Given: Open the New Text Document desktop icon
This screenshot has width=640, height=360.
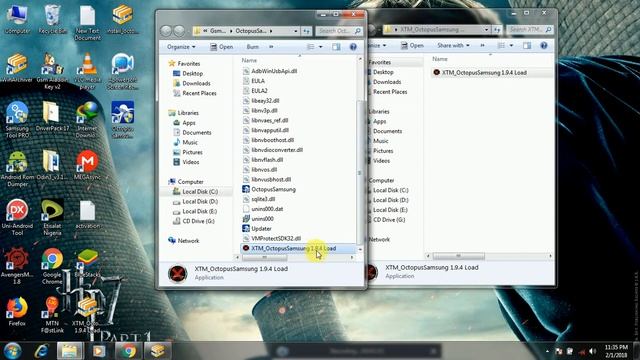Looking at the screenshot, I should point(87,22).
